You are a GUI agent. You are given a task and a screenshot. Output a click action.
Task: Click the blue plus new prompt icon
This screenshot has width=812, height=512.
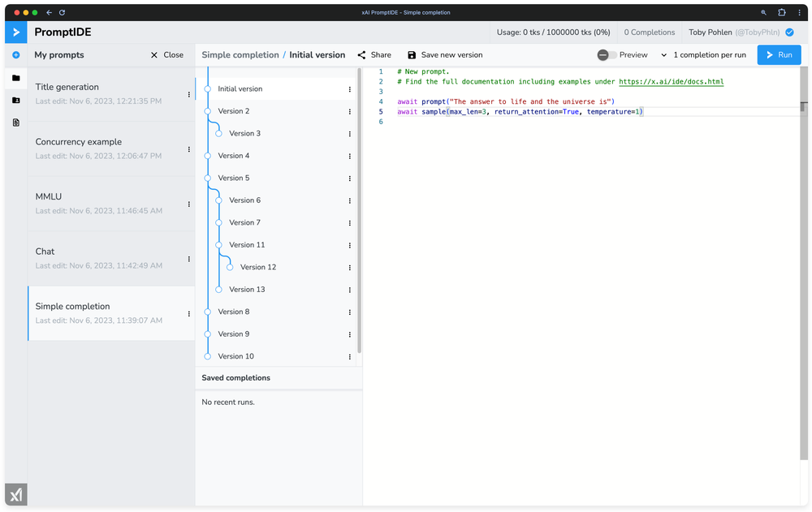pos(15,55)
